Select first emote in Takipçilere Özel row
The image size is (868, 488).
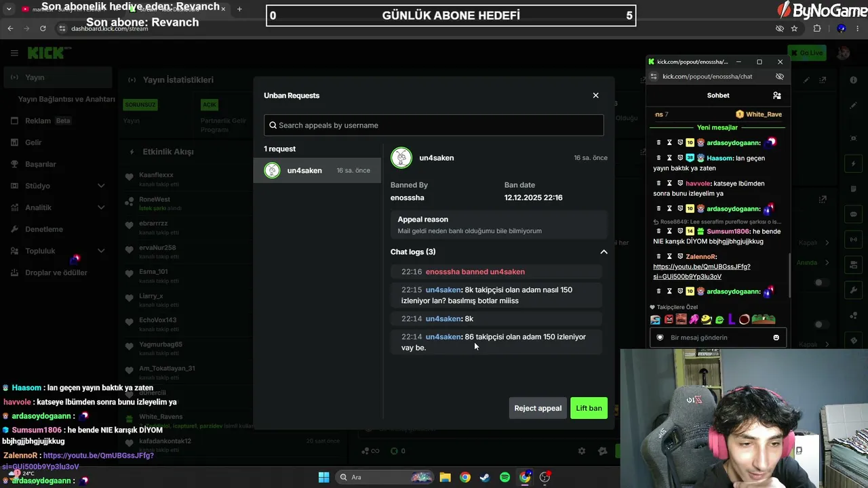(x=655, y=320)
